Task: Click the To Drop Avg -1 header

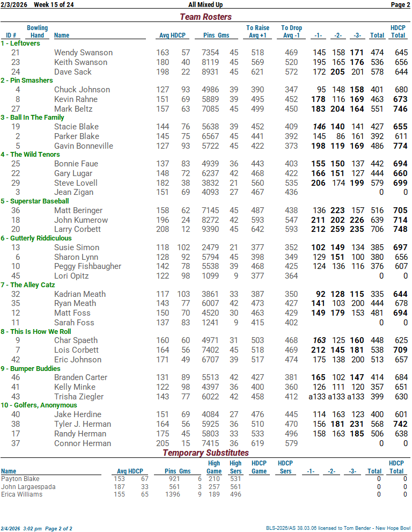Action: point(291,32)
